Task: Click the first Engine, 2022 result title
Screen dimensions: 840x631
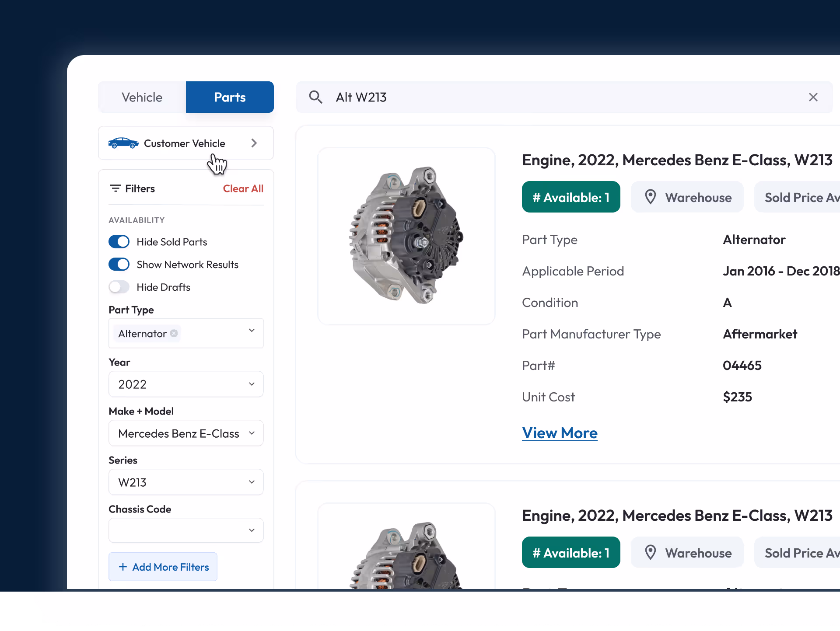Action: tap(677, 160)
